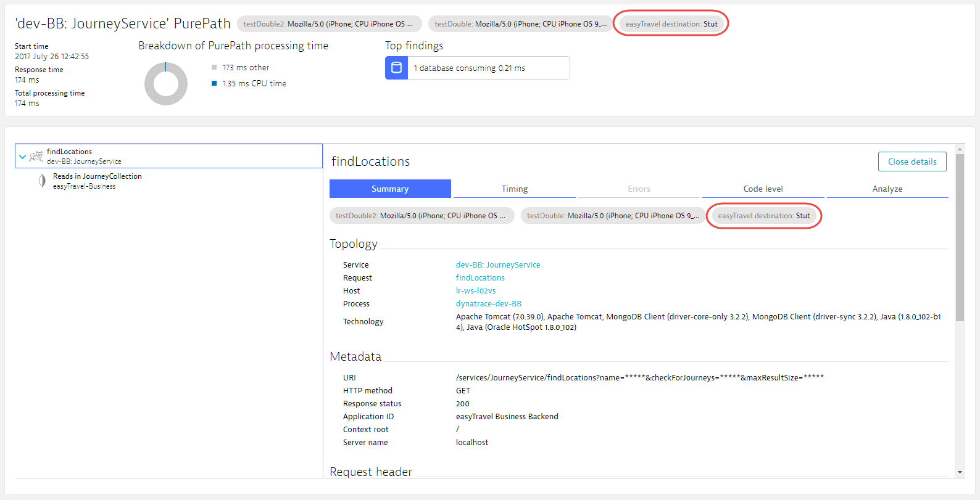The image size is (980, 500).
Task: Click the Context root value '/'
Action: tap(457, 430)
